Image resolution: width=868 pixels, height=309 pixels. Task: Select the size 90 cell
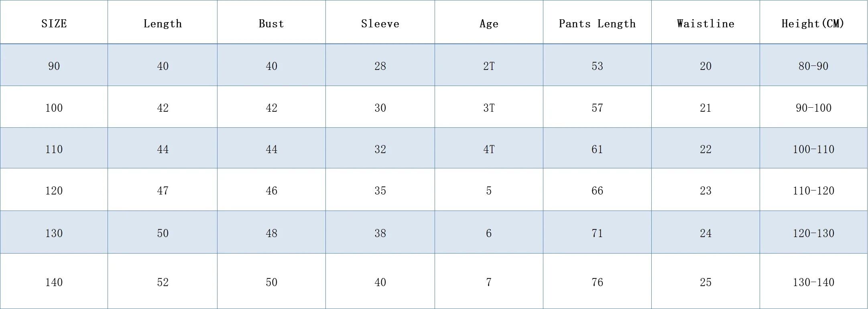[54, 66]
